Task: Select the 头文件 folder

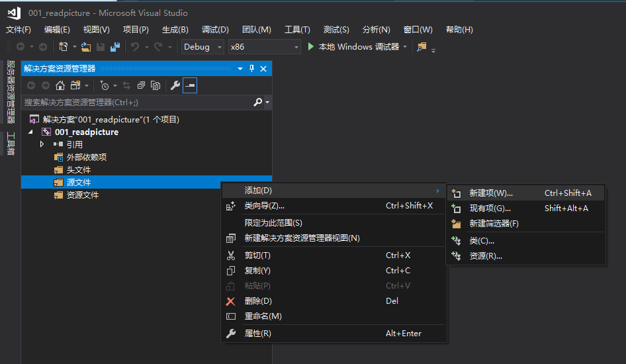Action: click(146, 169)
